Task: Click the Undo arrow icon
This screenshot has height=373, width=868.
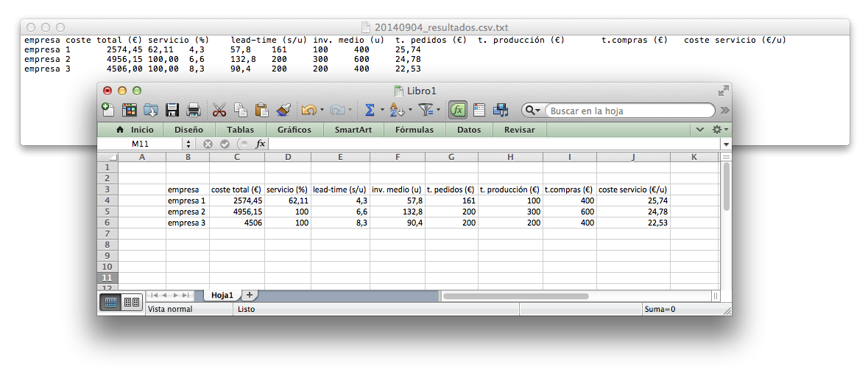Action: (x=308, y=110)
